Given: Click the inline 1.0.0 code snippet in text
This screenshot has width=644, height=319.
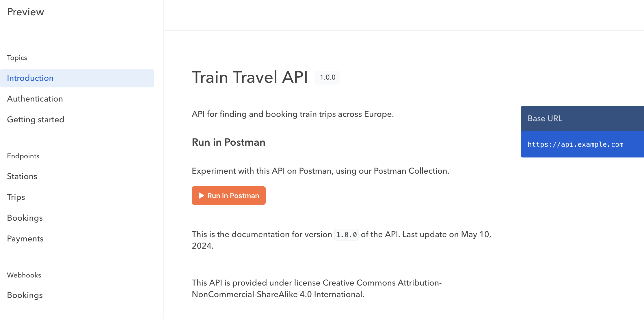Looking at the screenshot, I should [346, 234].
